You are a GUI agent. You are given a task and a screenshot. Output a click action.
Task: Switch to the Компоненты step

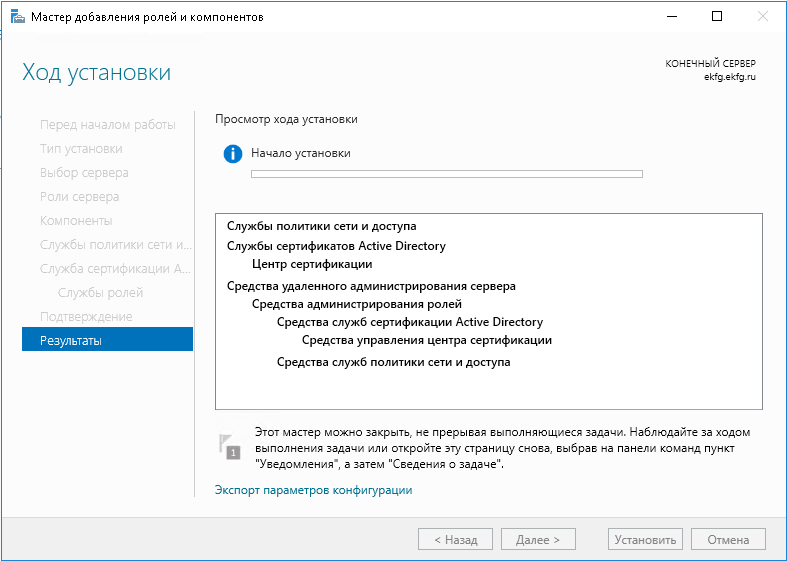(76, 221)
